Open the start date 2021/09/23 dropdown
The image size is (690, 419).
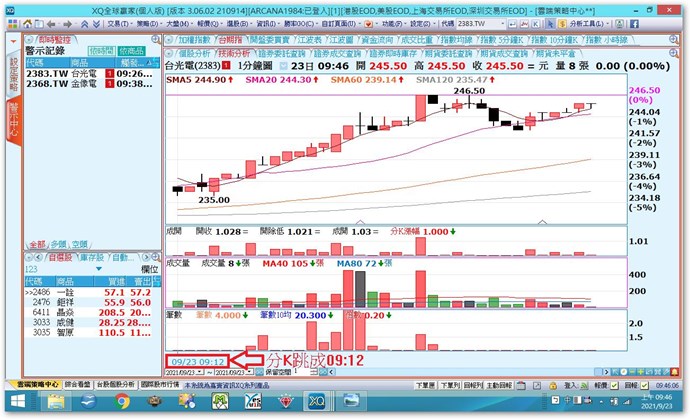[x=200, y=372]
